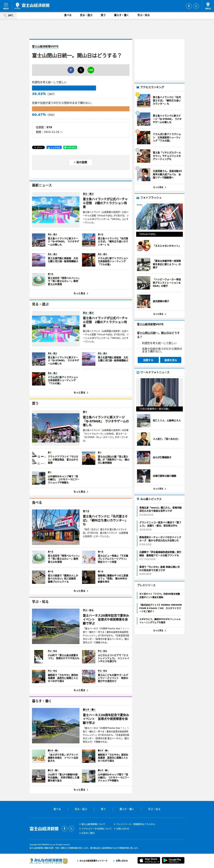Click the Facebook icon in the footer
Screen dimensions: 214x868
[64, 829]
